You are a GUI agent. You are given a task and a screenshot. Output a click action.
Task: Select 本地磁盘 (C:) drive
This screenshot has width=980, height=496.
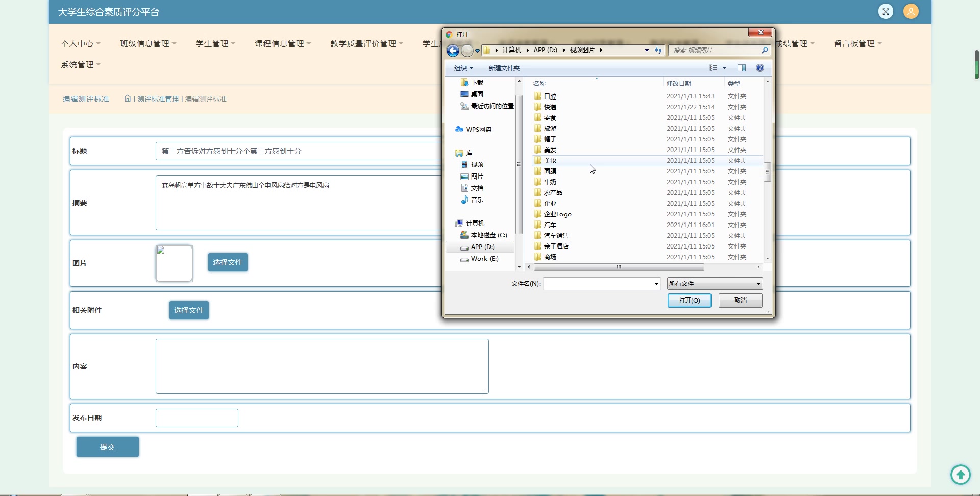point(484,235)
